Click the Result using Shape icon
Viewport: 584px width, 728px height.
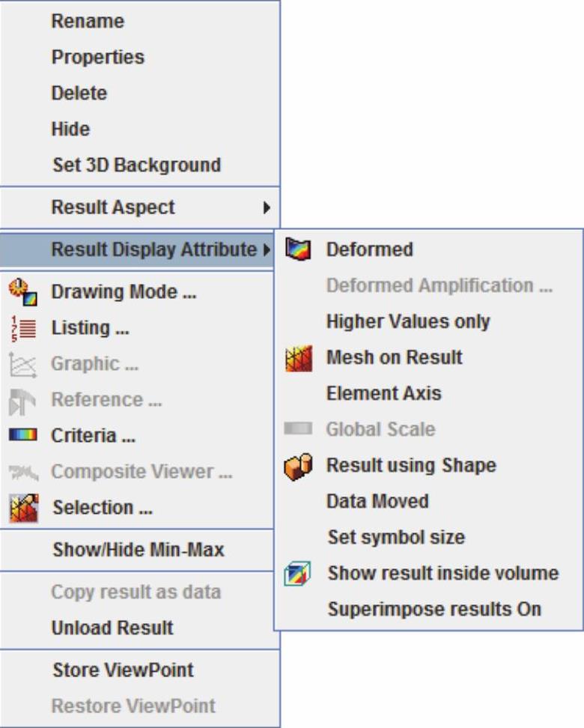pos(297,465)
